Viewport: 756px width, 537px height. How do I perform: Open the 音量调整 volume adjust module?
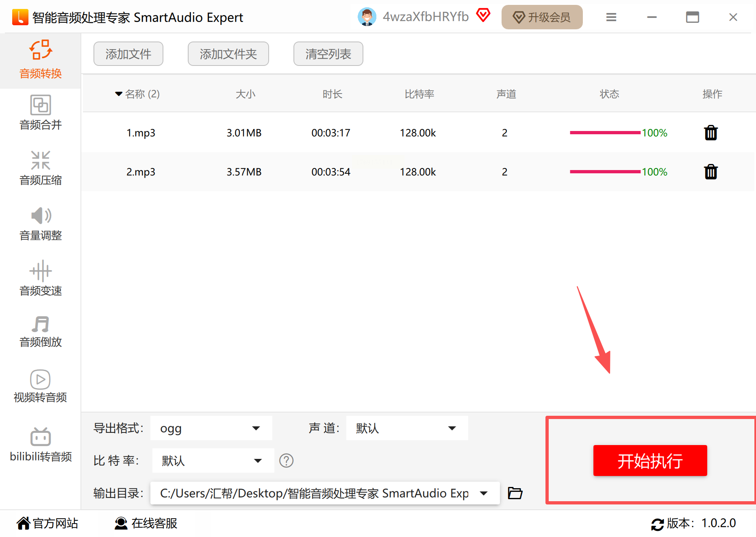pyautogui.click(x=41, y=223)
